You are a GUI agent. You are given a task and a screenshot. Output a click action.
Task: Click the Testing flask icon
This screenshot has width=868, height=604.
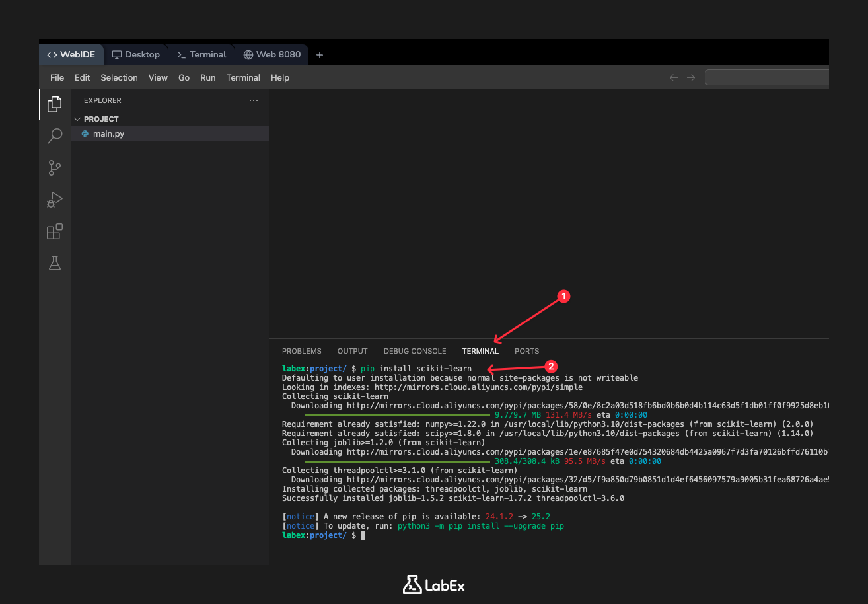55,263
